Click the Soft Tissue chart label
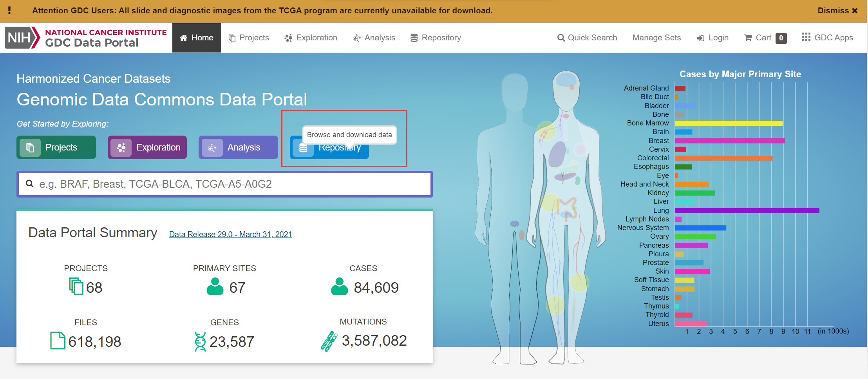This screenshot has width=868, height=379. pyautogui.click(x=651, y=280)
